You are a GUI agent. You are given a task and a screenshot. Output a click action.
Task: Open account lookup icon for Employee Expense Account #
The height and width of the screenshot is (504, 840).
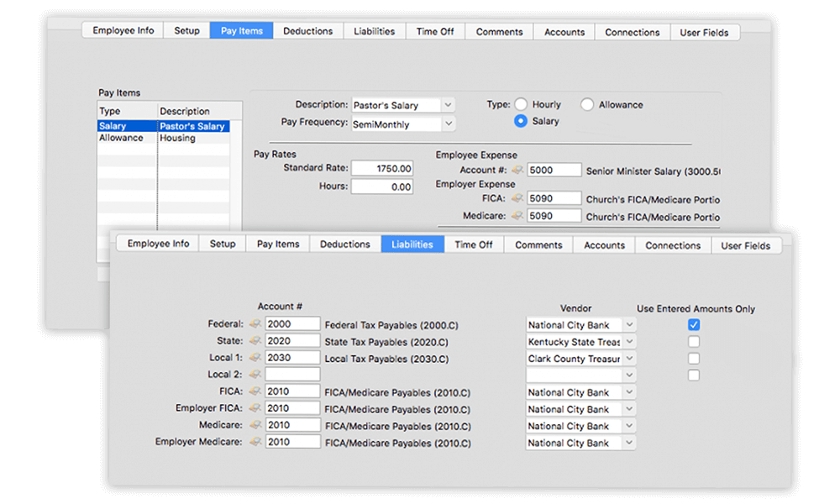click(517, 170)
